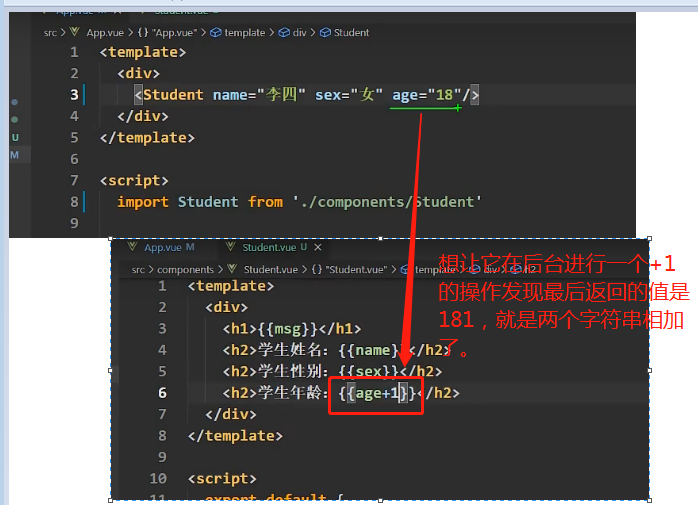Click './components/Student' path string
The width and height of the screenshot is (698, 505).
387,202
